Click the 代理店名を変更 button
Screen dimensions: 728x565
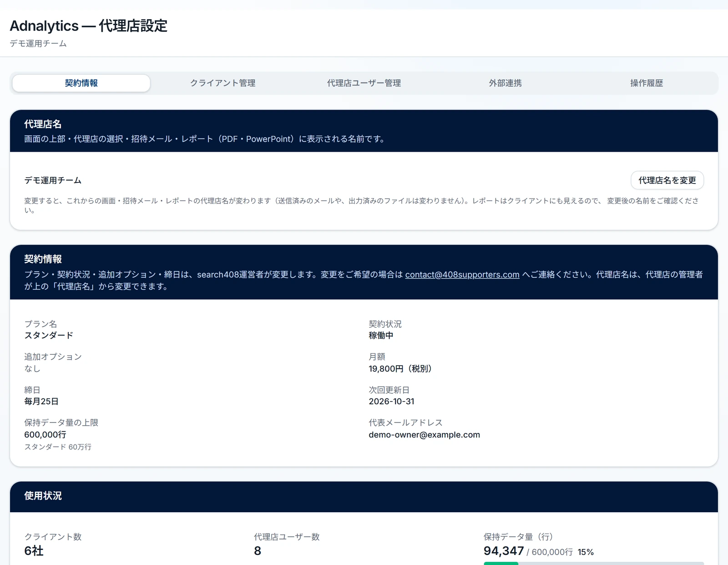(x=667, y=180)
